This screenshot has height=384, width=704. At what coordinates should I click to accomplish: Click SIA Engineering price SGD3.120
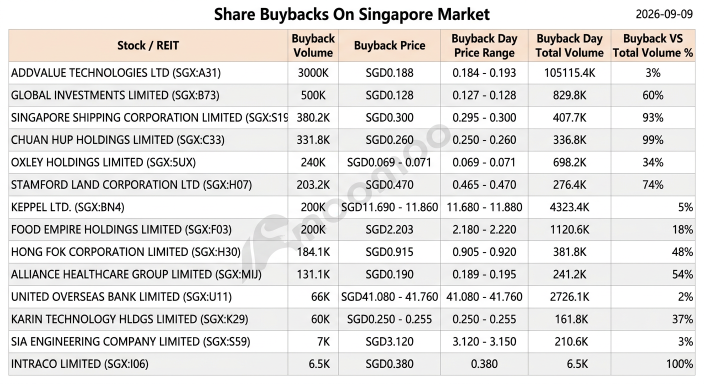click(389, 342)
